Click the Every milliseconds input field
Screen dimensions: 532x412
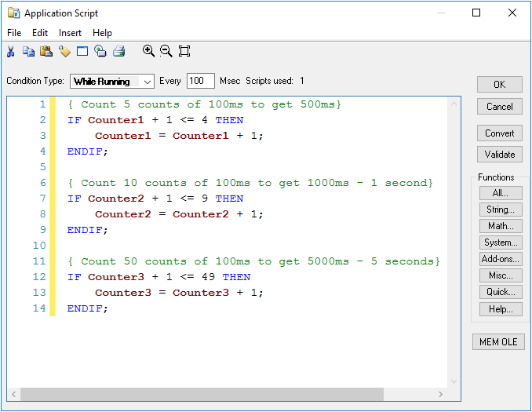pos(200,81)
